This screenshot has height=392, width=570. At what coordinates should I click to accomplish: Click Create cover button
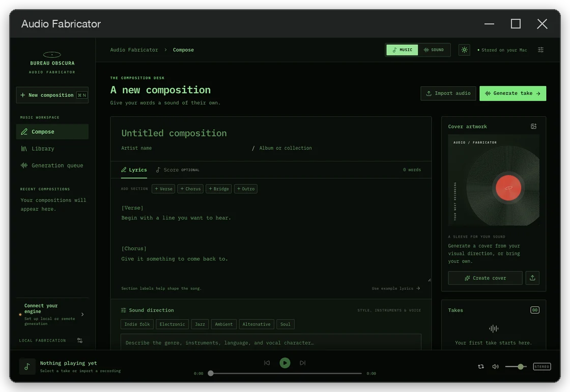(485, 278)
